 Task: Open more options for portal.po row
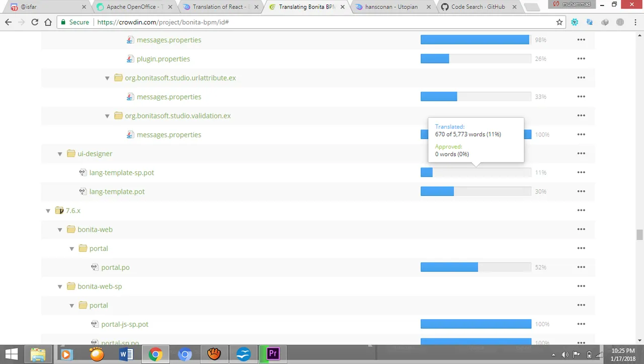point(581,267)
